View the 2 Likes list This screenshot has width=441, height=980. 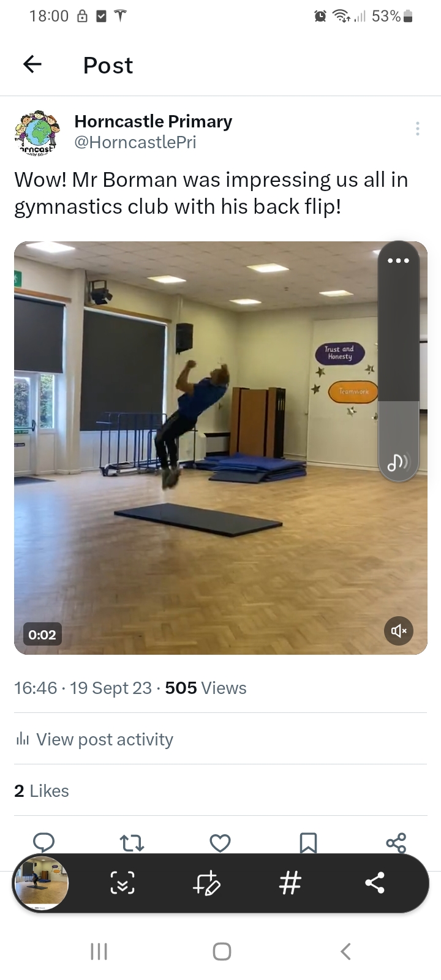(x=42, y=791)
